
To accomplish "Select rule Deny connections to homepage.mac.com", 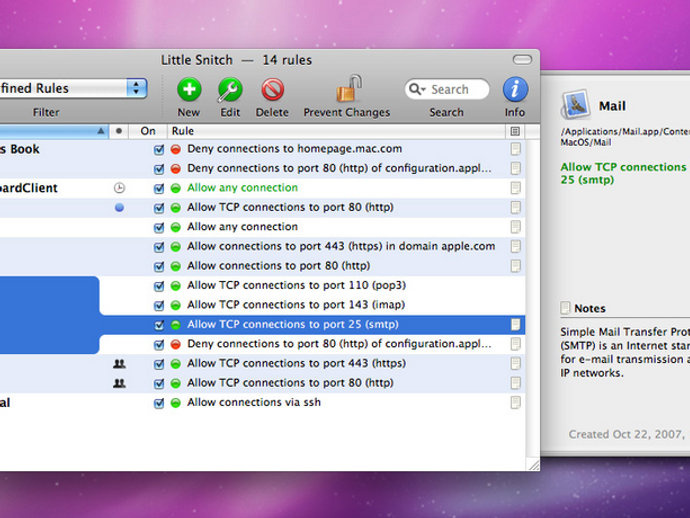I will 294,149.
